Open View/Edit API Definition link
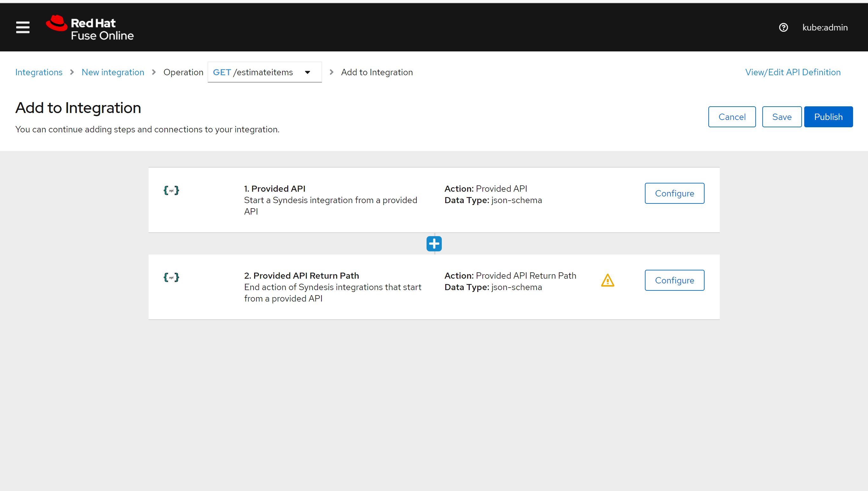This screenshot has height=491, width=868. coord(792,71)
